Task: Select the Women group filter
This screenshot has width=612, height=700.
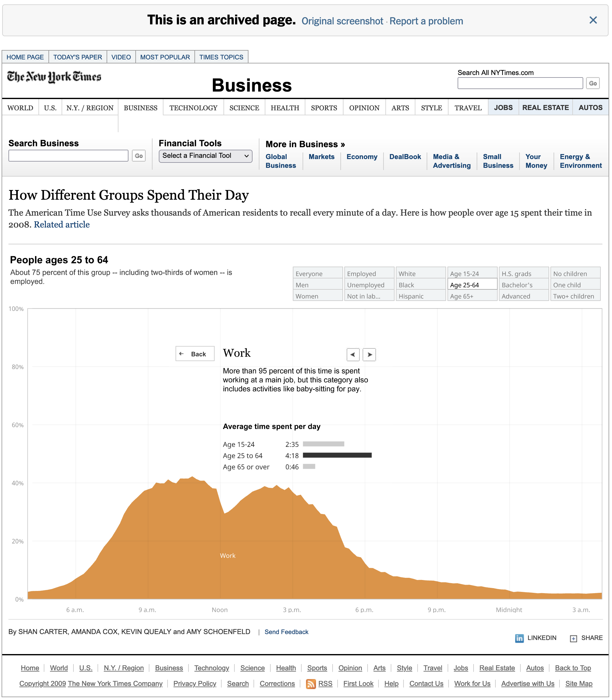Action: pos(318,296)
